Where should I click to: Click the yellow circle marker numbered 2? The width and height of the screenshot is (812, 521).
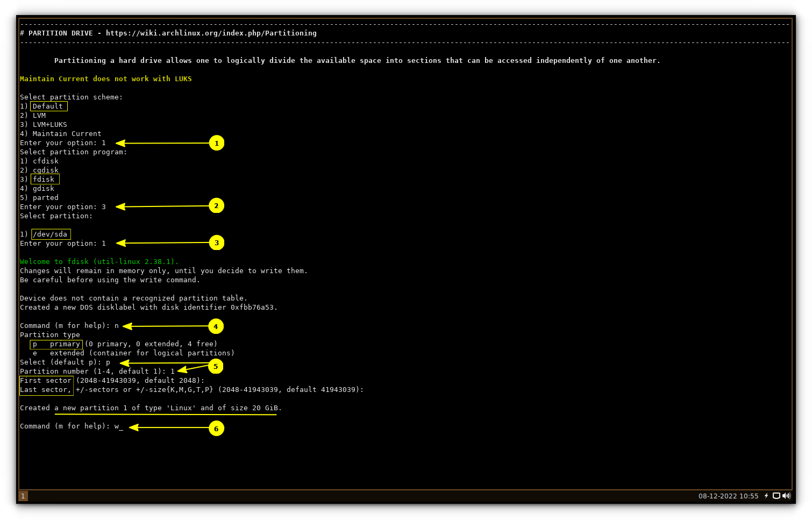tap(217, 205)
